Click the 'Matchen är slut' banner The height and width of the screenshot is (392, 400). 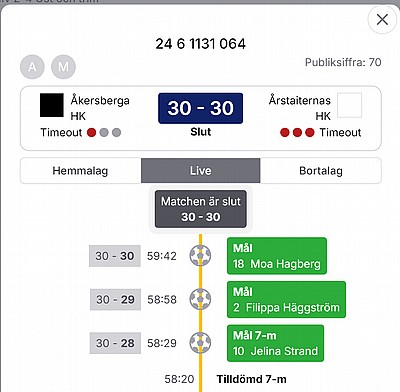tap(201, 209)
